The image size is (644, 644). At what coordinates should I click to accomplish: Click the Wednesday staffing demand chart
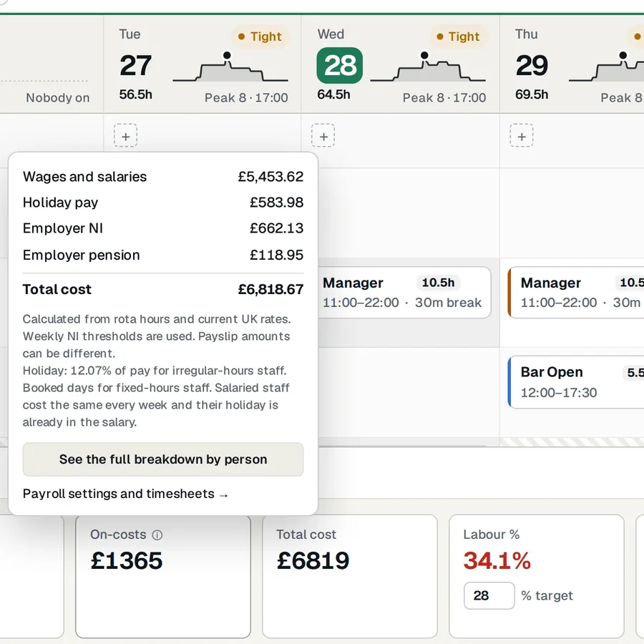pos(428,68)
